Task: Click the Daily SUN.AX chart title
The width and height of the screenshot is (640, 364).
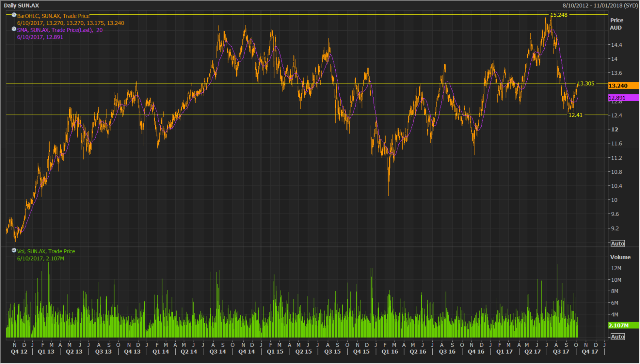Action: (22, 6)
